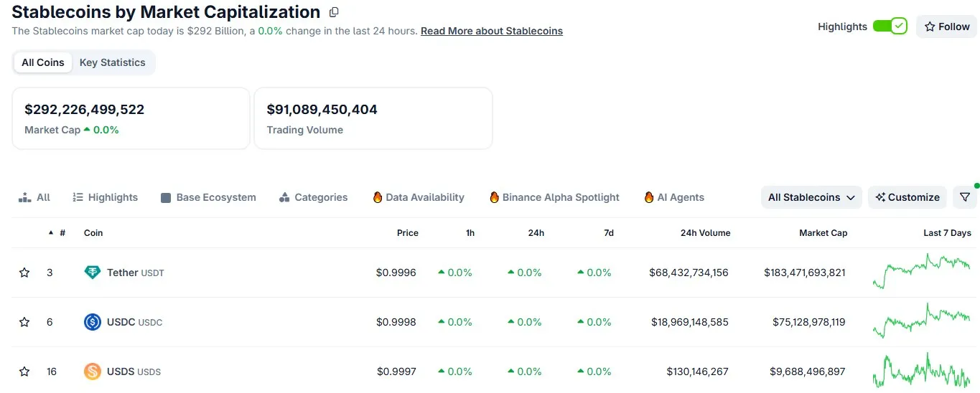980x393 pixels.
Task: Click USDC's 24h volume $18,969,148,585
Action: 689,322
